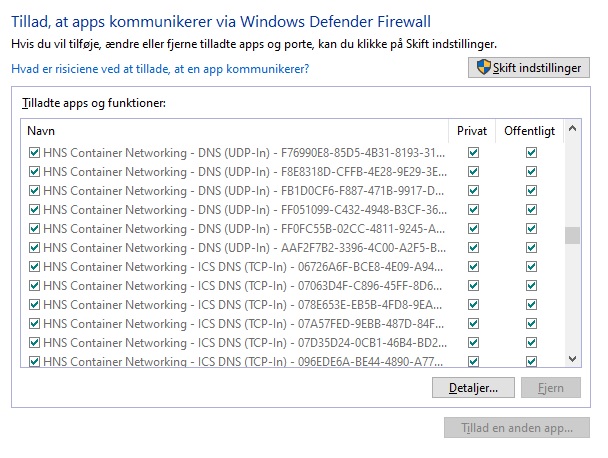This screenshot has width=608, height=458.
Task: Select the ICS DNS (TCP-In) 096EDE6A-BE44 row text
Action: [243, 361]
